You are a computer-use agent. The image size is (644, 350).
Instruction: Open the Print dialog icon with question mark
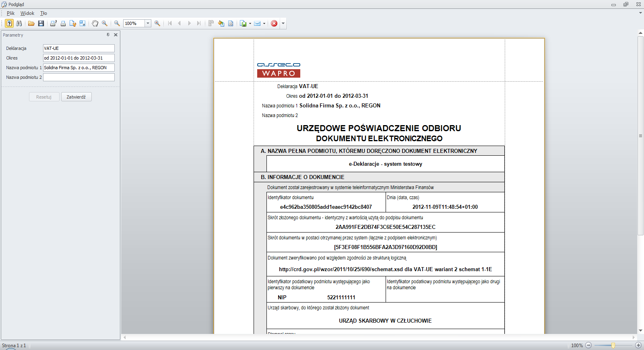(x=53, y=23)
